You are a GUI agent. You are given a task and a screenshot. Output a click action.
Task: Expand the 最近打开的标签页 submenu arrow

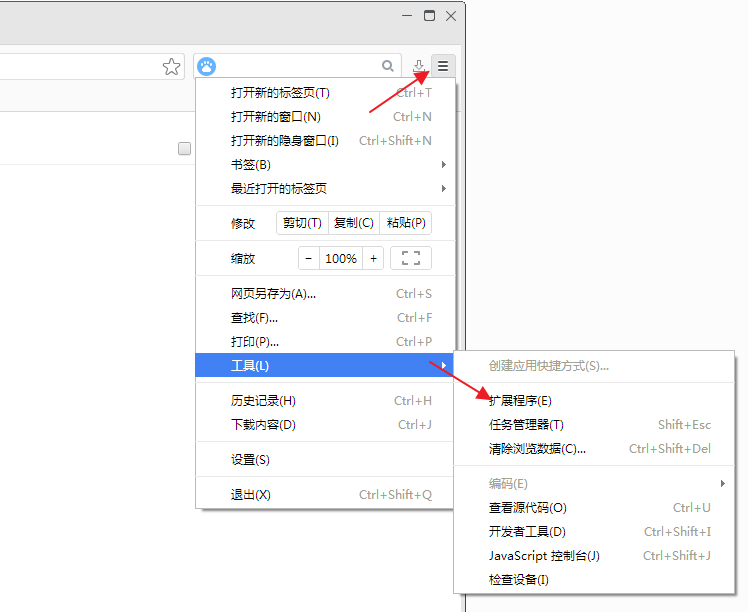tap(444, 188)
